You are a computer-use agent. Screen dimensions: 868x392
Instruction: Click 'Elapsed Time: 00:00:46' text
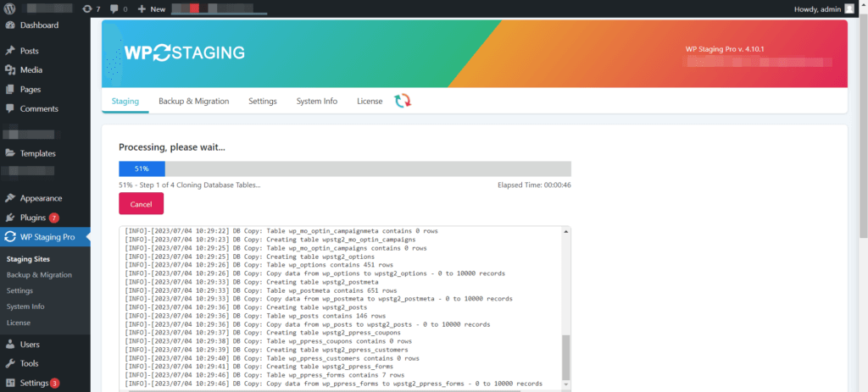point(534,185)
